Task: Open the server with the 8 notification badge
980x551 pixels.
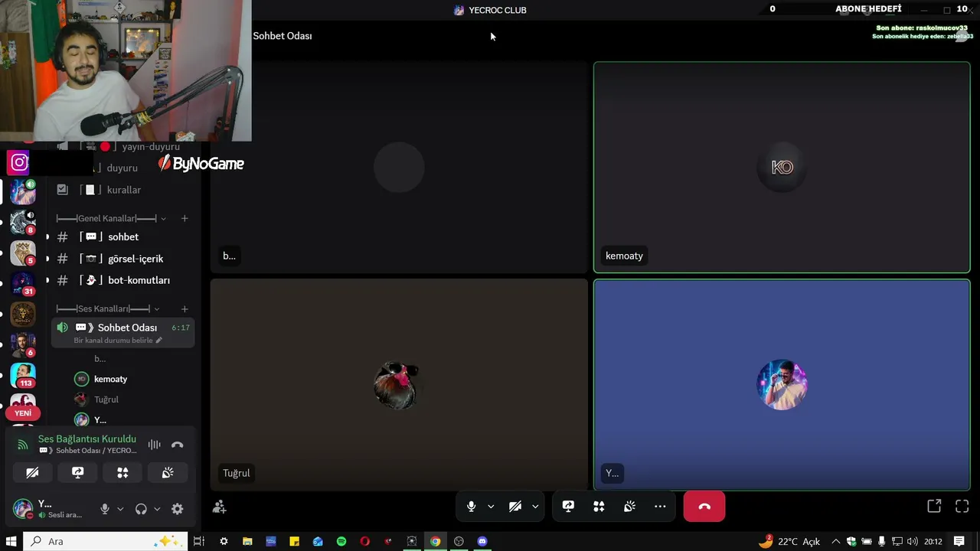Action: tap(22, 222)
